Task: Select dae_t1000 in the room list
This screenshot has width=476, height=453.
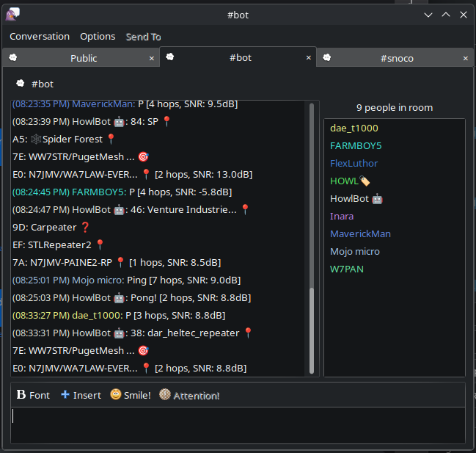Action: coord(354,128)
